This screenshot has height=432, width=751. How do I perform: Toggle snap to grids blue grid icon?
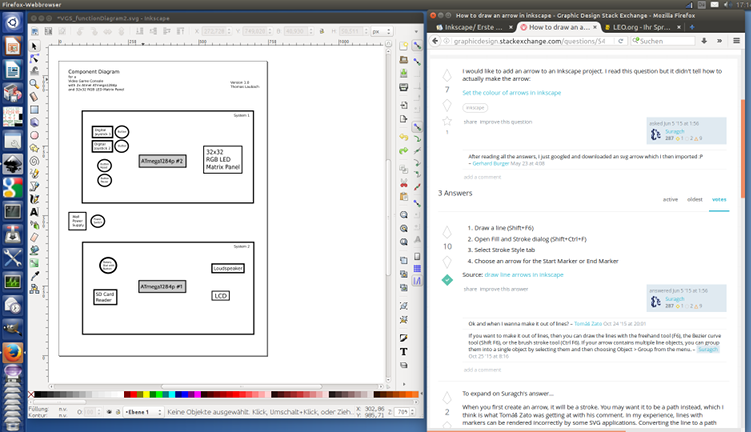pyautogui.click(x=417, y=269)
